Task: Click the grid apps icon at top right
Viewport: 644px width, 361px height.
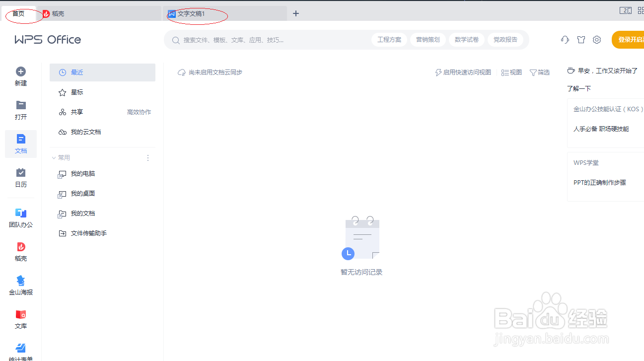Action: (641, 10)
